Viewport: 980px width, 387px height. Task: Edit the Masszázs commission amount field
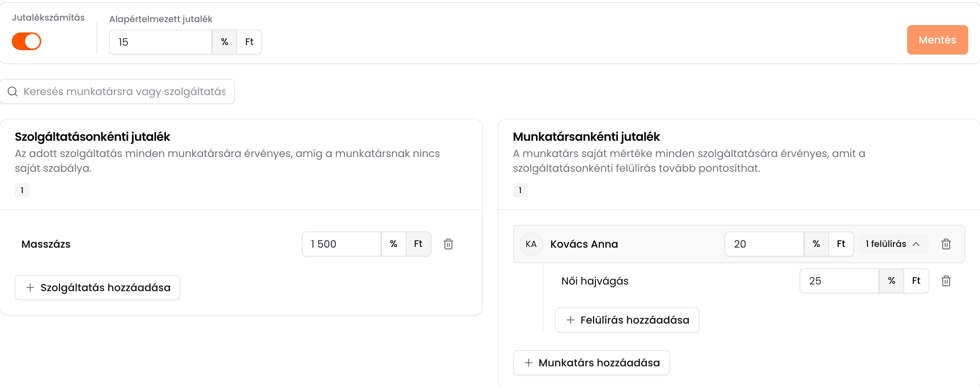(x=342, y=244)
